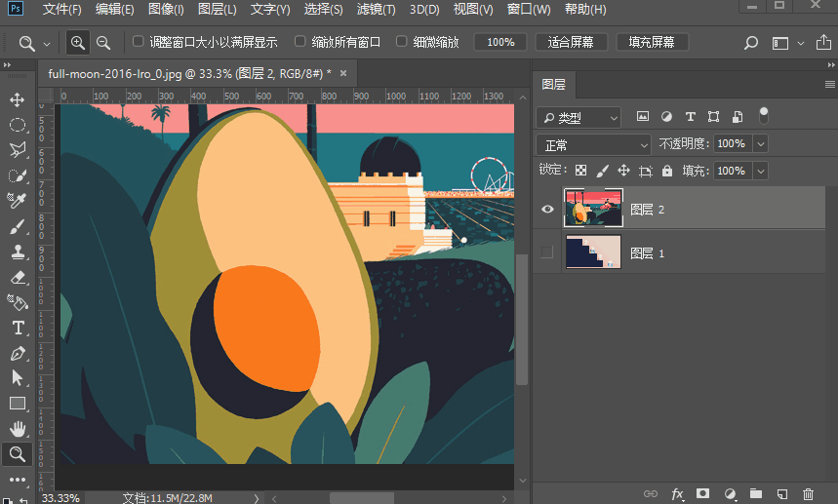Expand the collapsed toolbar arrows
The image size is (838, 504).
click(8, 65)
